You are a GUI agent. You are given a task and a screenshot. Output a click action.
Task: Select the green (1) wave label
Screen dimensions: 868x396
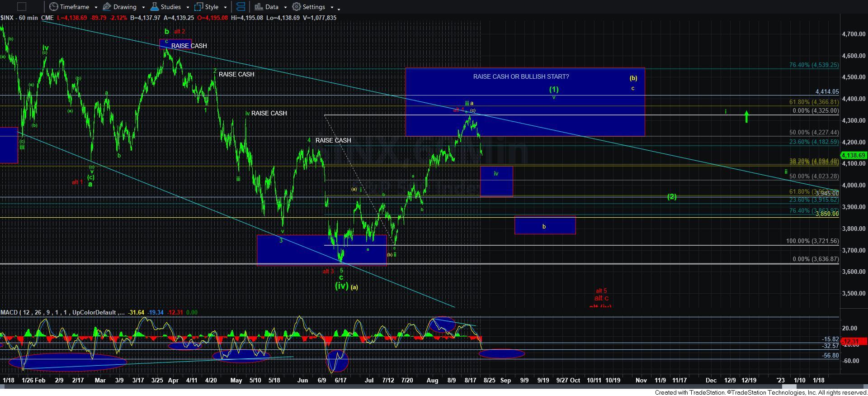pyautogui.click(x=554, y=89)
